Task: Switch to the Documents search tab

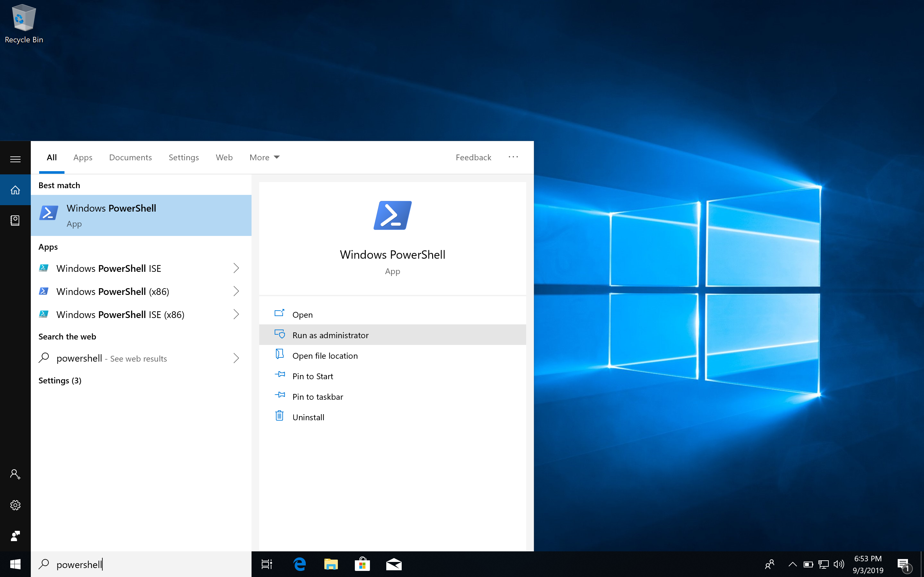Action: (x=130, y=157)
